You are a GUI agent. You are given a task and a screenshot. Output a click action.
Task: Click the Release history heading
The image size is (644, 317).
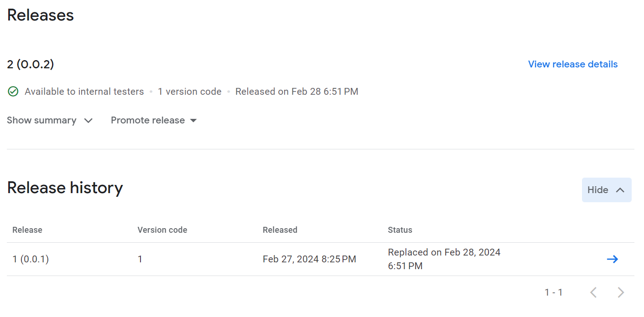coord(65,188)
